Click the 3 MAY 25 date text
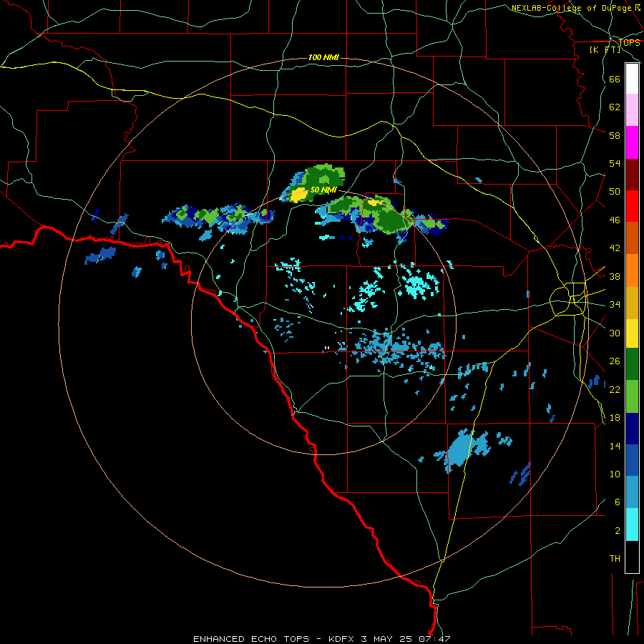 click(386, 639)
